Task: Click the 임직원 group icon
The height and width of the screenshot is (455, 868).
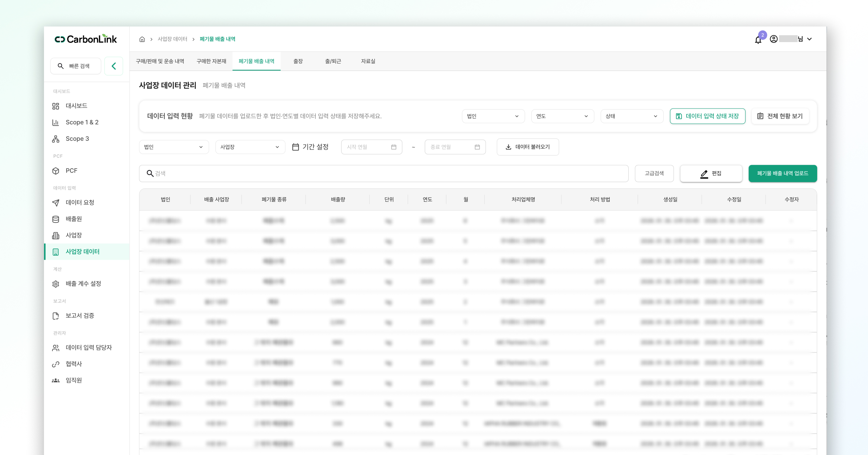Action: [56, 380]
